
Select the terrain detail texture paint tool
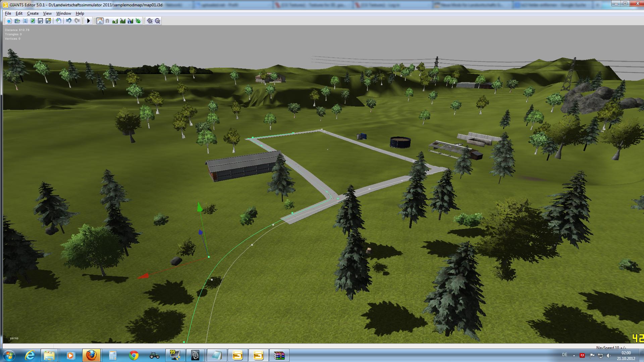click(x=123, y=21)
